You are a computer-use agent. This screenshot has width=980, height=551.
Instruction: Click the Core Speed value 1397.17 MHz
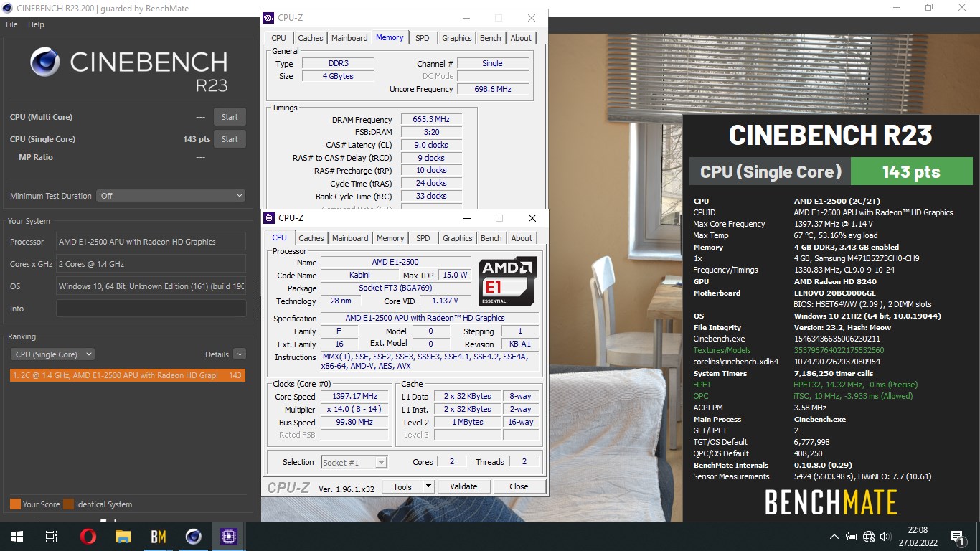(354, 396)
